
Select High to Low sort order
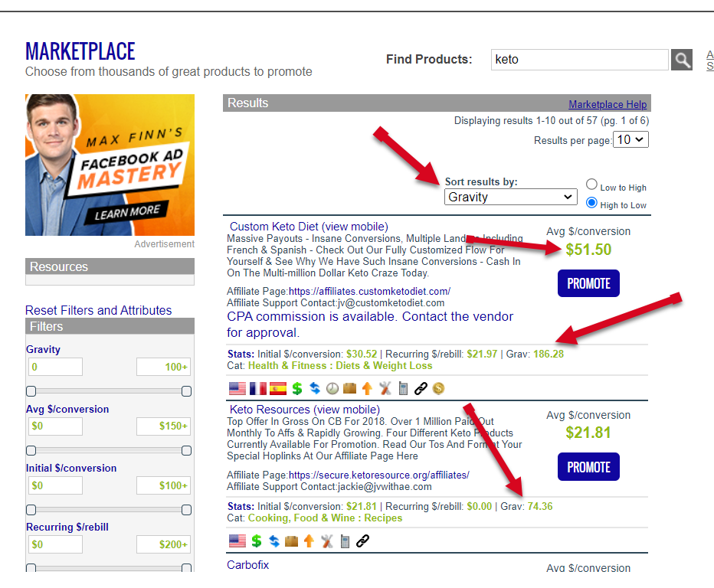pyautogui.click(x=591, y=203)
